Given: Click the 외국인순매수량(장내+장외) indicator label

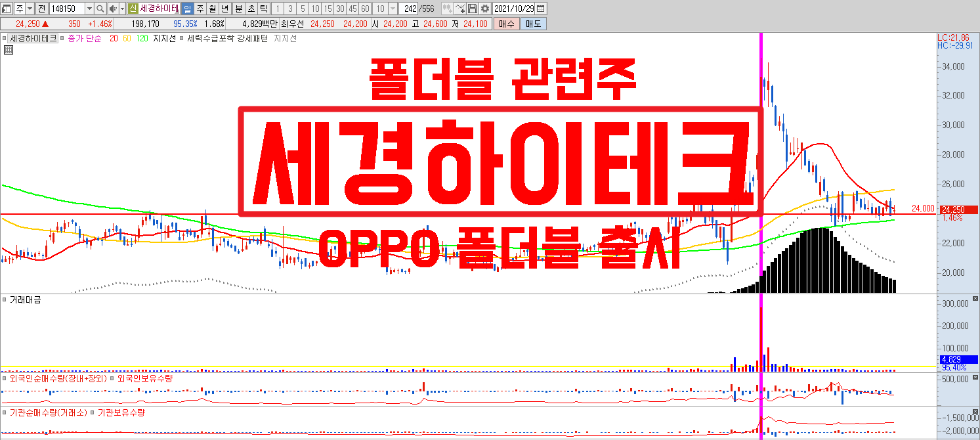Looking at the screenshot, I should (x=58, y=379).
